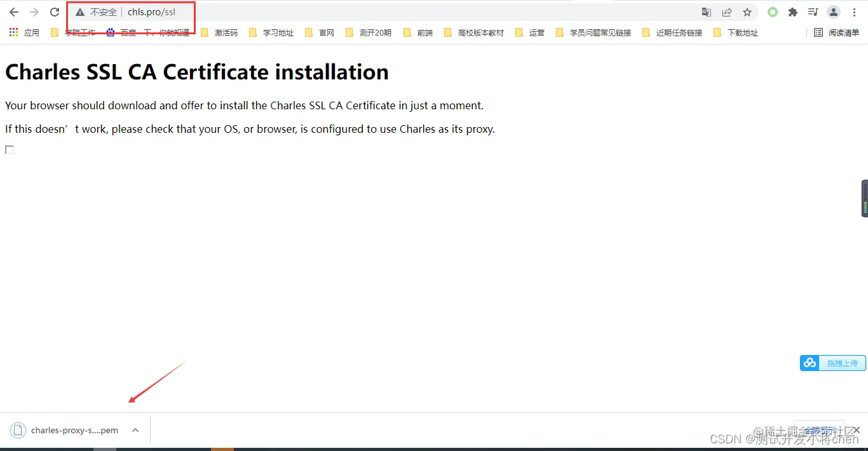Image resolution: width=868 pixels, height=451 pixels.
Task: Open the 测开20期 bookmark folder
Action: pos(369,32)
